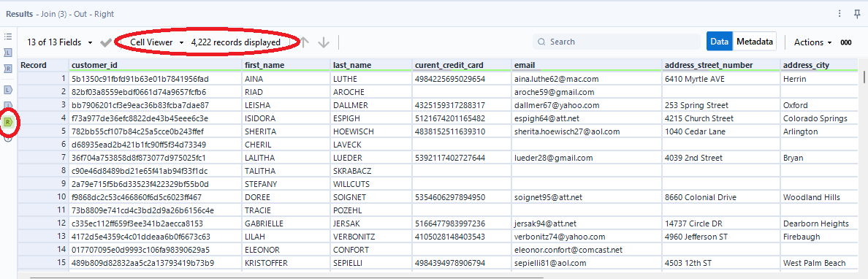This screenshot has height=279, width=868.
Task: Click cell 5b1350c91fbfd91b63e01b7841956fad
Action: 155,79
